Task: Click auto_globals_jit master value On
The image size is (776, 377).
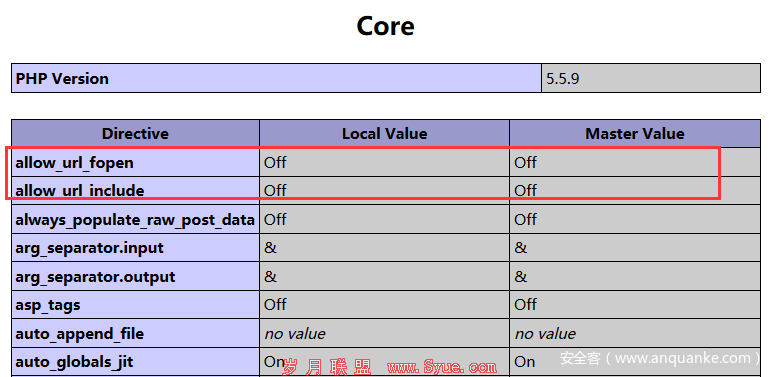Action: (525, 362)
